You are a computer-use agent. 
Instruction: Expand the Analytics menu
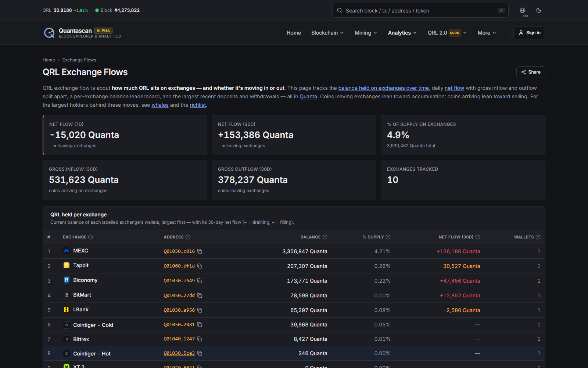point(402,33)
